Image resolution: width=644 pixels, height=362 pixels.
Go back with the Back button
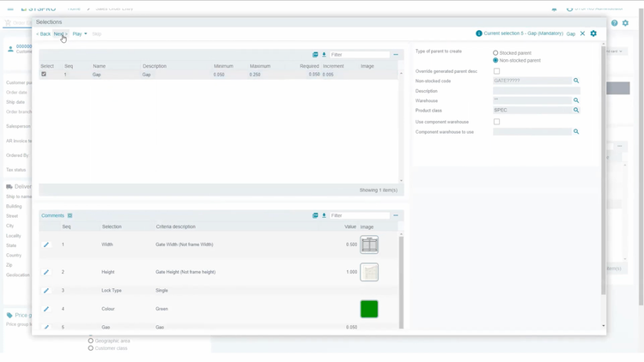coord(43,34)
